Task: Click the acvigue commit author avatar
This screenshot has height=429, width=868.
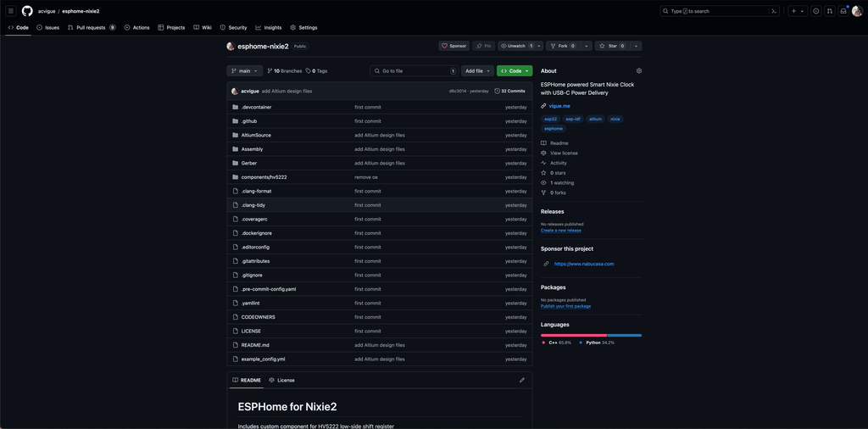Action: (x=235, y=91)
